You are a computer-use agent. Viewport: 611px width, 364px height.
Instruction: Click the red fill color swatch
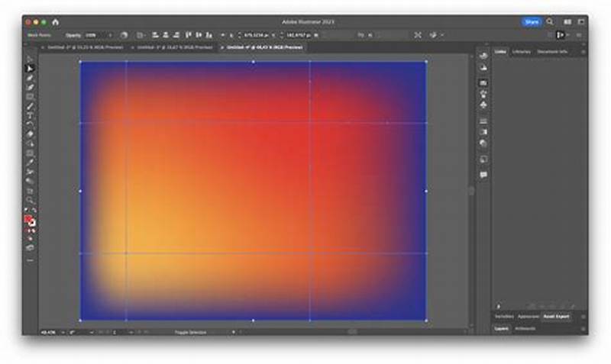point(27,220)
